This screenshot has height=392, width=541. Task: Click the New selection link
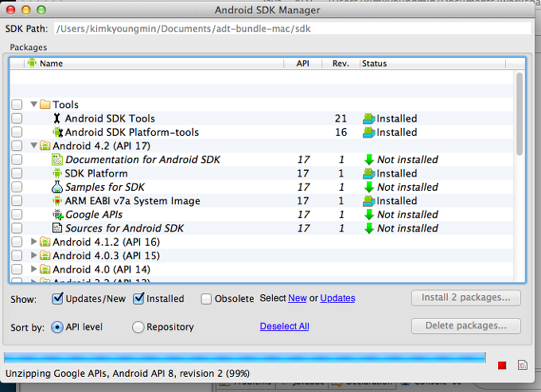297,298
